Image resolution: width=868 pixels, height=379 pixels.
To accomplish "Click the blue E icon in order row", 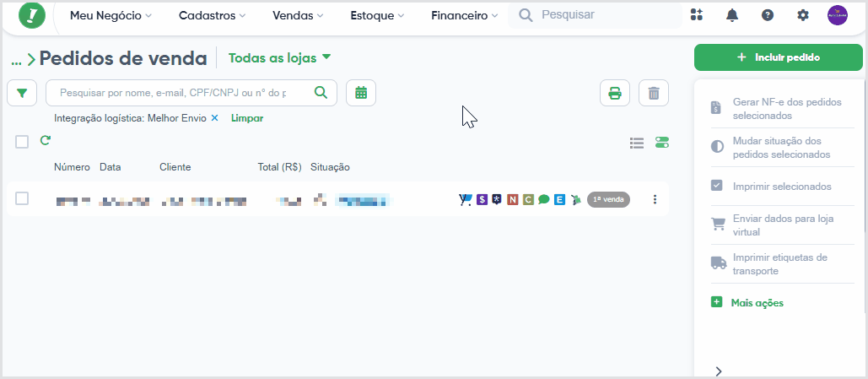I will [559, 199].
